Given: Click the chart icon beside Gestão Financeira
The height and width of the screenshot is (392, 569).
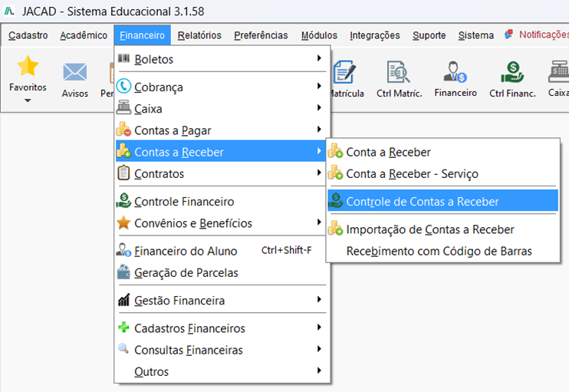Looking at the screenshot, I should pyautogui.click(x=123, y=300).
